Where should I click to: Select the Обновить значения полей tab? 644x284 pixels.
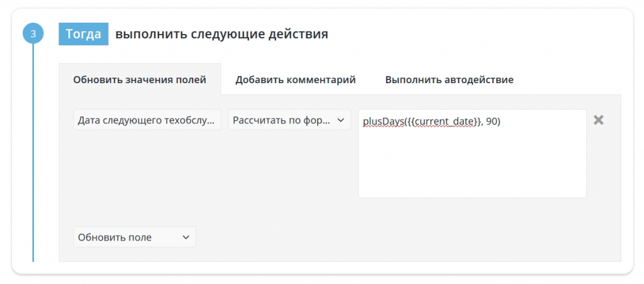140,80
